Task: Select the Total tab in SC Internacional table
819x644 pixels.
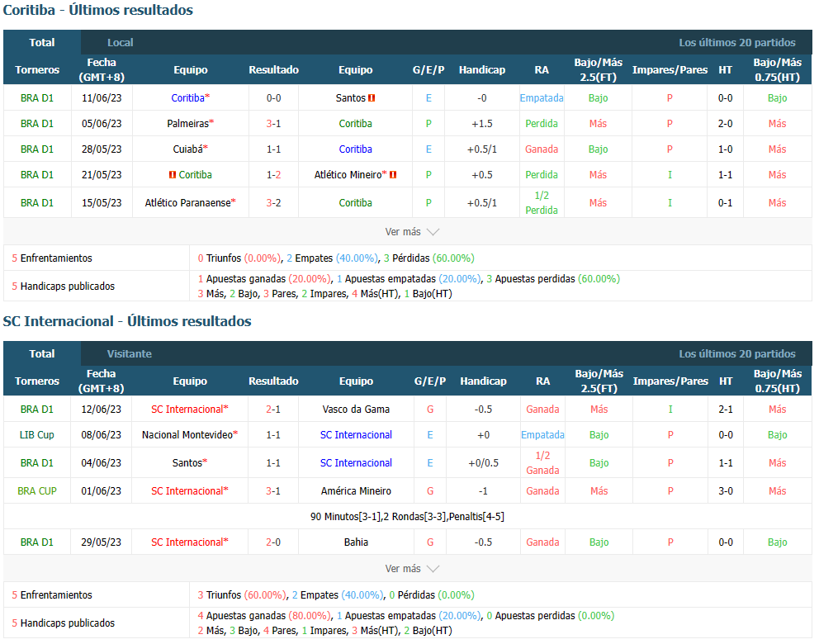Action: [x=42, y=353]
